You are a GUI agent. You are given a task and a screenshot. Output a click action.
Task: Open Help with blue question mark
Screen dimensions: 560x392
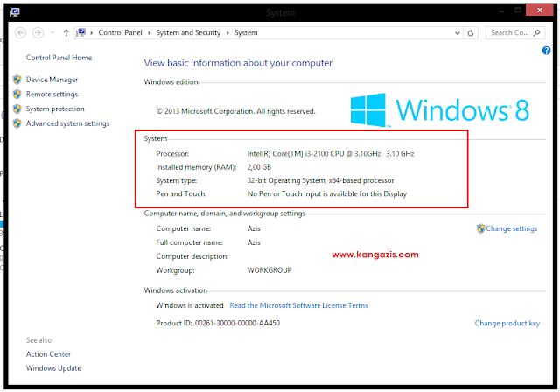(546, 51)
